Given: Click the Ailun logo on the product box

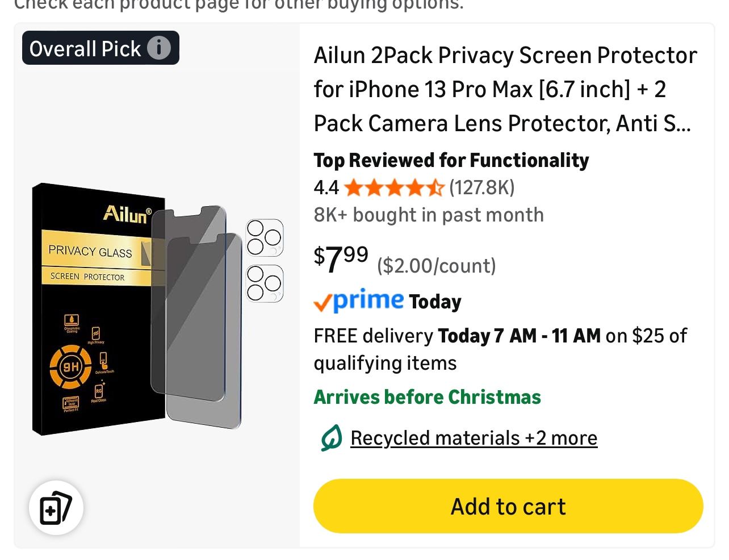Looking at the screenshot, I should tap(127, 214).
